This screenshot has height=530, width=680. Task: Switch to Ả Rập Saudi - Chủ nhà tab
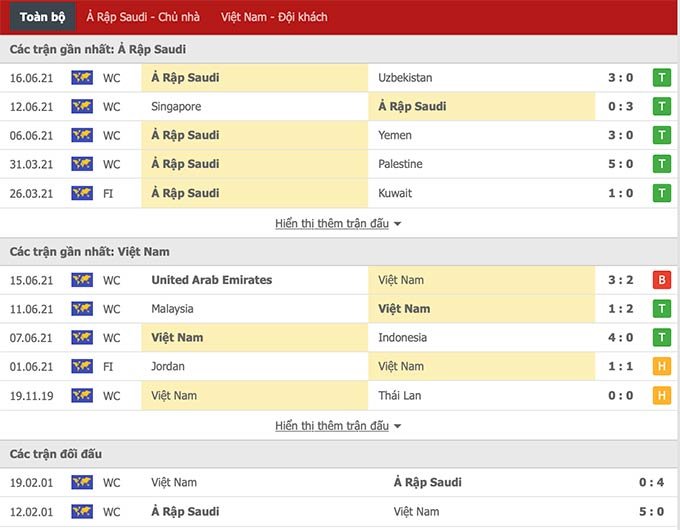click(143, 17)
